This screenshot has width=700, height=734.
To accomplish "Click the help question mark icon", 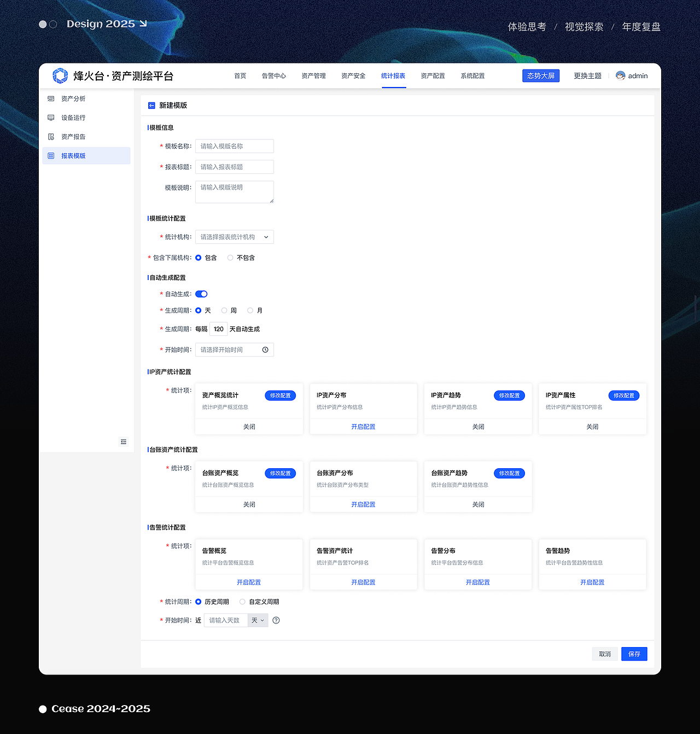I will click(276, 620).
